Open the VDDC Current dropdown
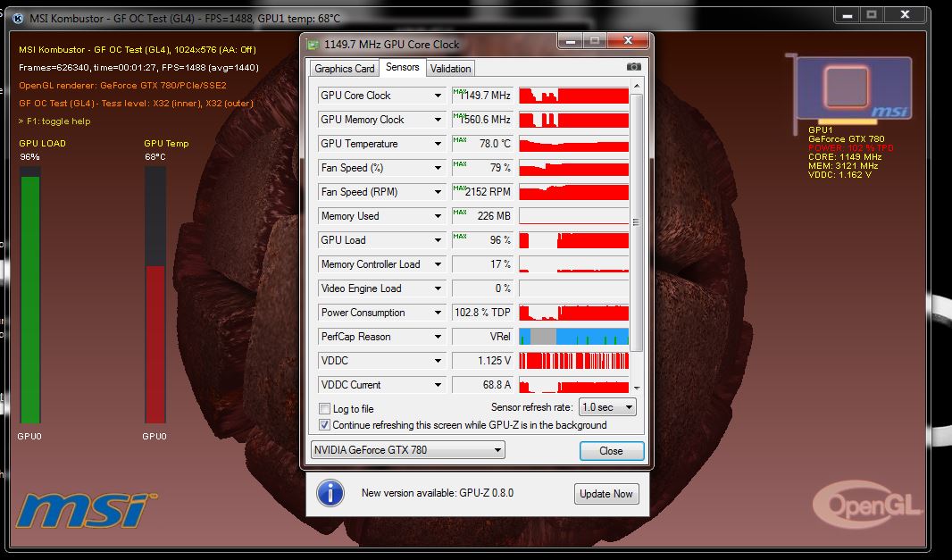 [x=437, y=385]
